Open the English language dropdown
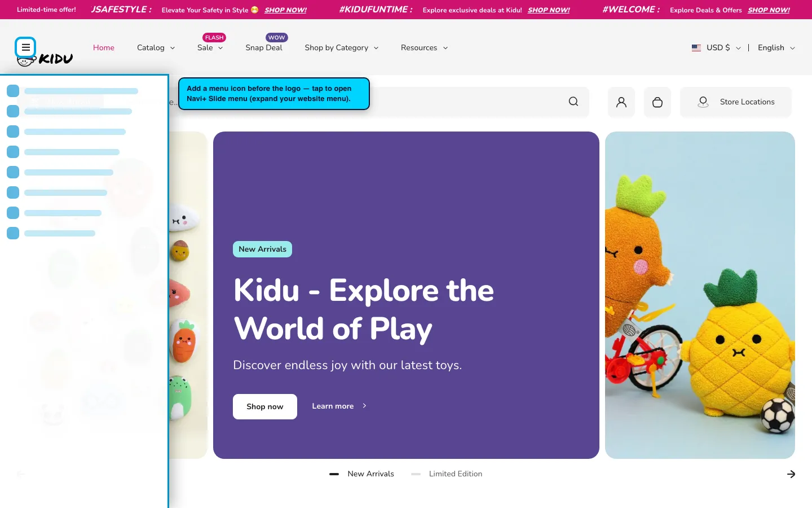The width and height of the screenshot is (812, 508). coord(776,48)
